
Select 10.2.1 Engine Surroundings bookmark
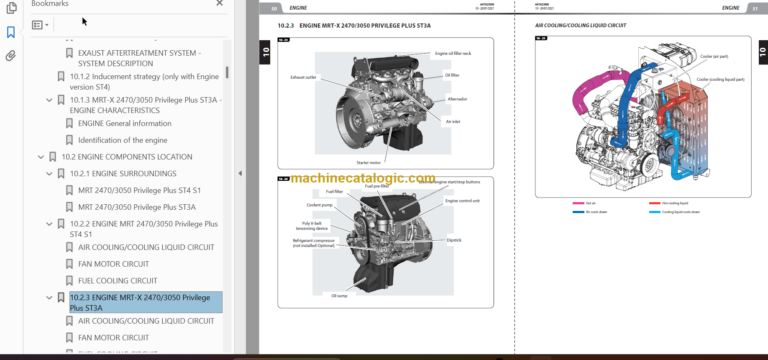click(x=123, y=173)
